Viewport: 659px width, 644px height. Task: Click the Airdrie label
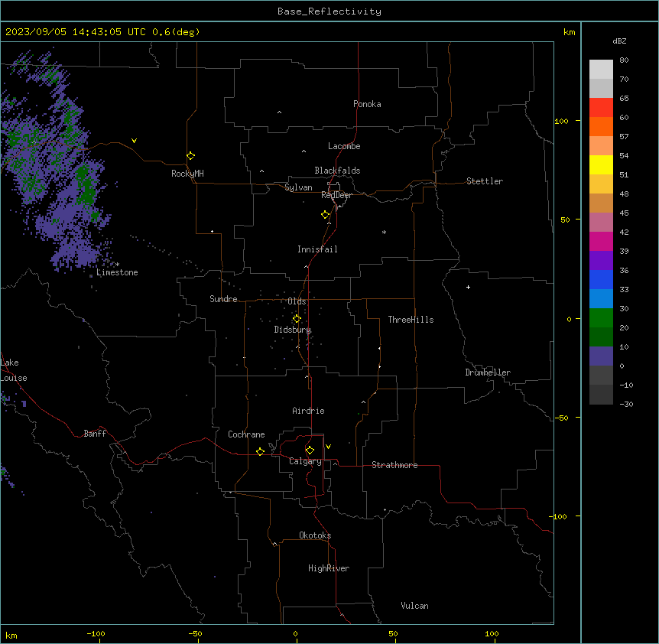pyautogui.click(x=309, y=411)
